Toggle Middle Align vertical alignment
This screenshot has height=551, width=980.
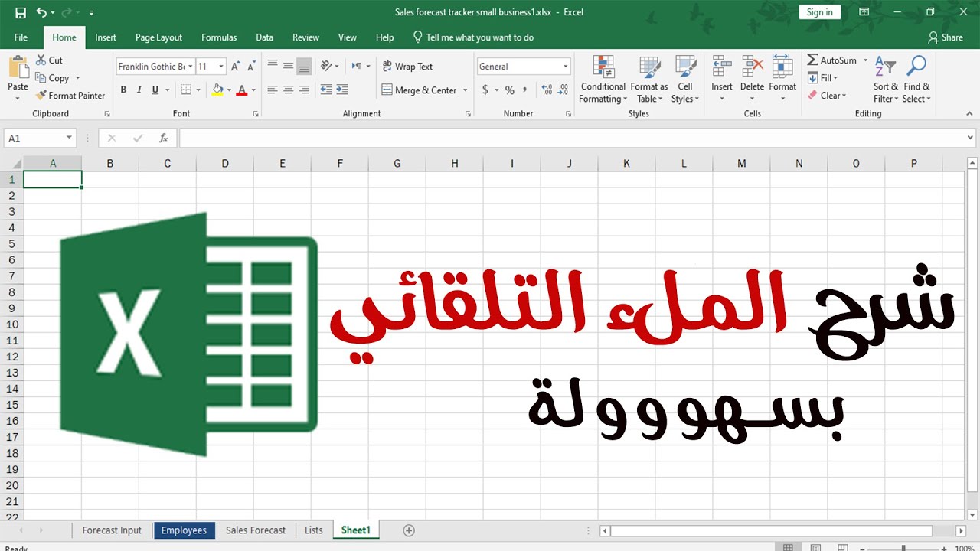tap(288, 66)
